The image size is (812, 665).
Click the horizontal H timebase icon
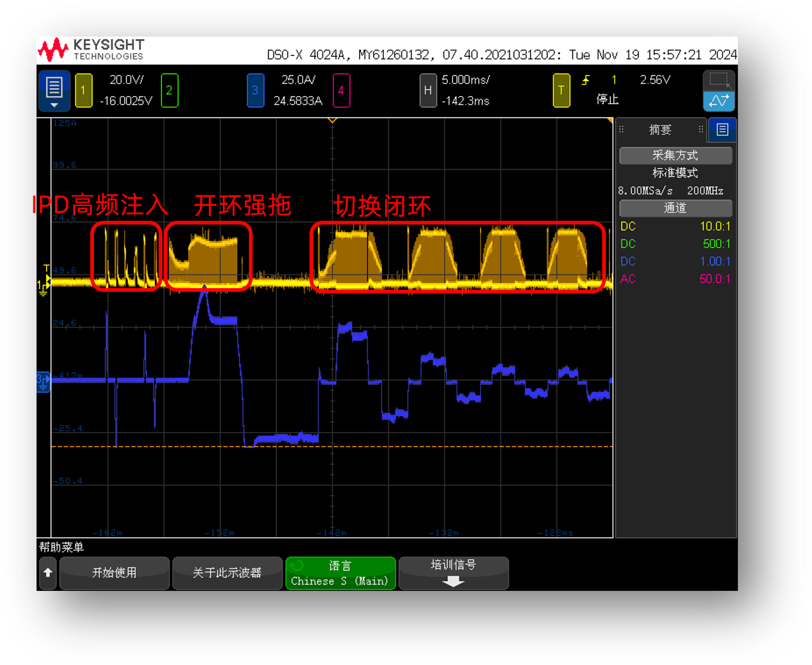coord(428,91)
